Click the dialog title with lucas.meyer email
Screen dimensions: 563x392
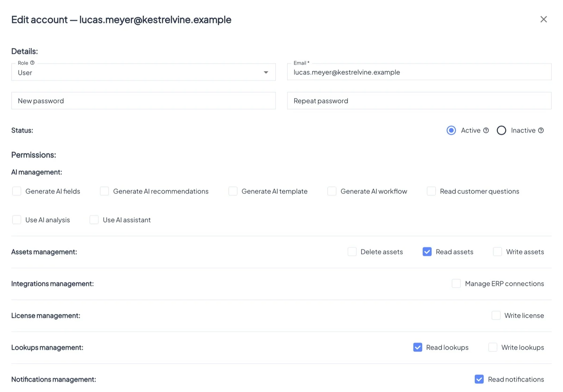click(x=121, y=20)
